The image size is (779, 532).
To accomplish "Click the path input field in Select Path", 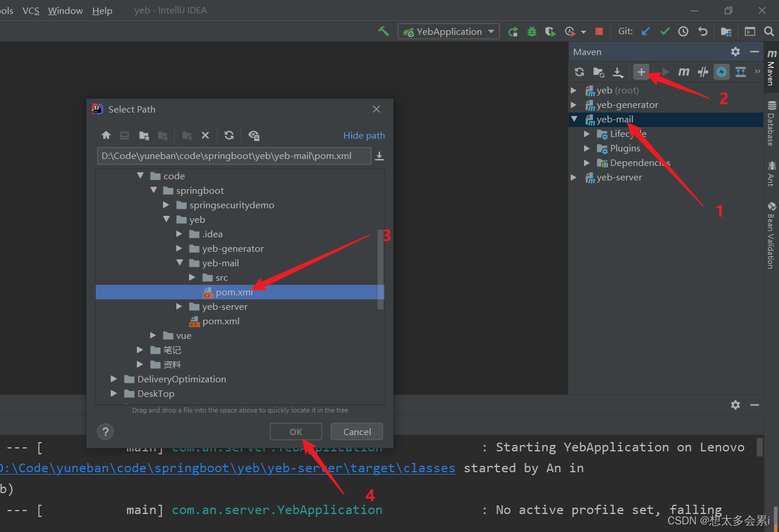I will click(234, 155).
